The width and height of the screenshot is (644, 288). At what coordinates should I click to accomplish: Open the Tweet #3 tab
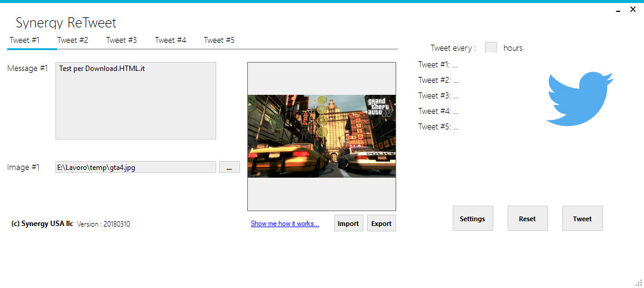point(122,41)
